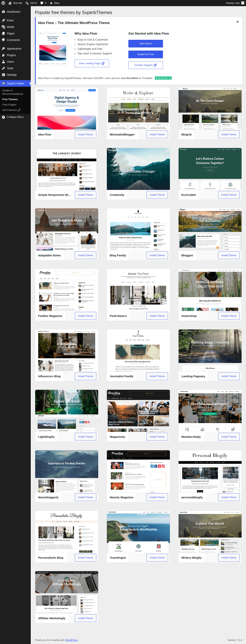Click the New content plus button
The height and width of the screenshot is (644, 246).
tap(55, 3)
